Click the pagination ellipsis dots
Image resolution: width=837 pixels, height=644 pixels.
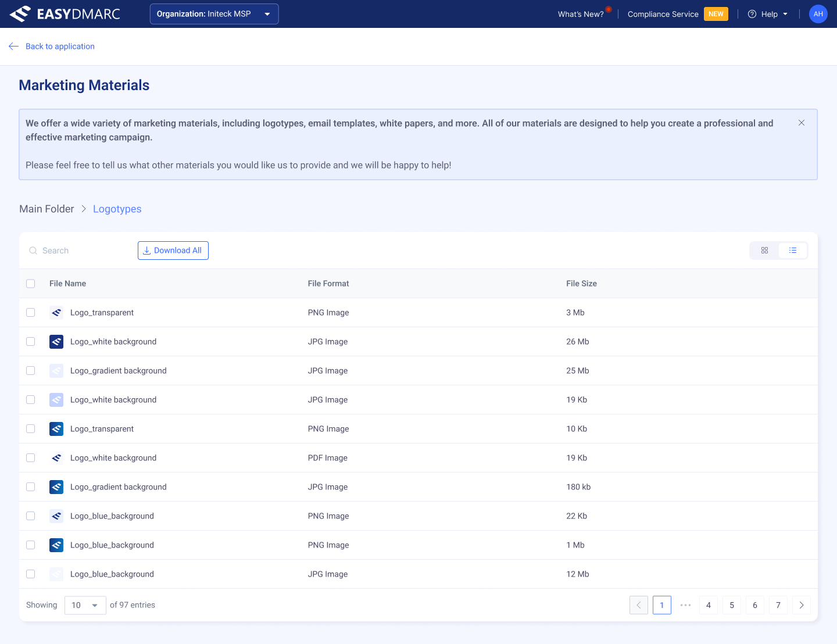[685, 605]
